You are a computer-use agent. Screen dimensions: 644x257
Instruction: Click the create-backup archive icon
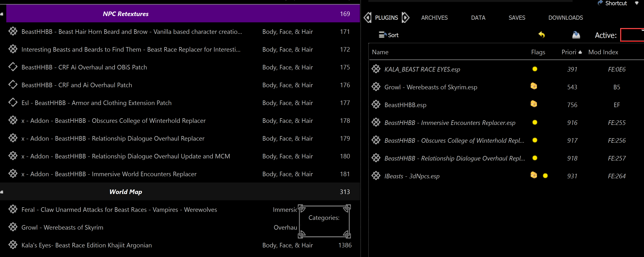pos(576,35)
